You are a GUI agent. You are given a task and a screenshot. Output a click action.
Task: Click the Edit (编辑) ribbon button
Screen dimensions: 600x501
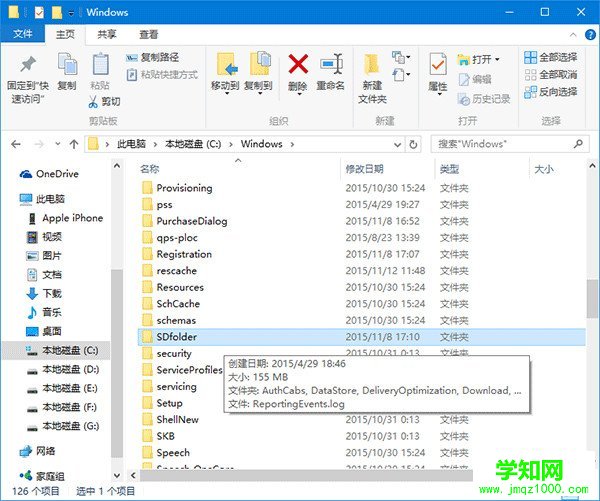474,79
